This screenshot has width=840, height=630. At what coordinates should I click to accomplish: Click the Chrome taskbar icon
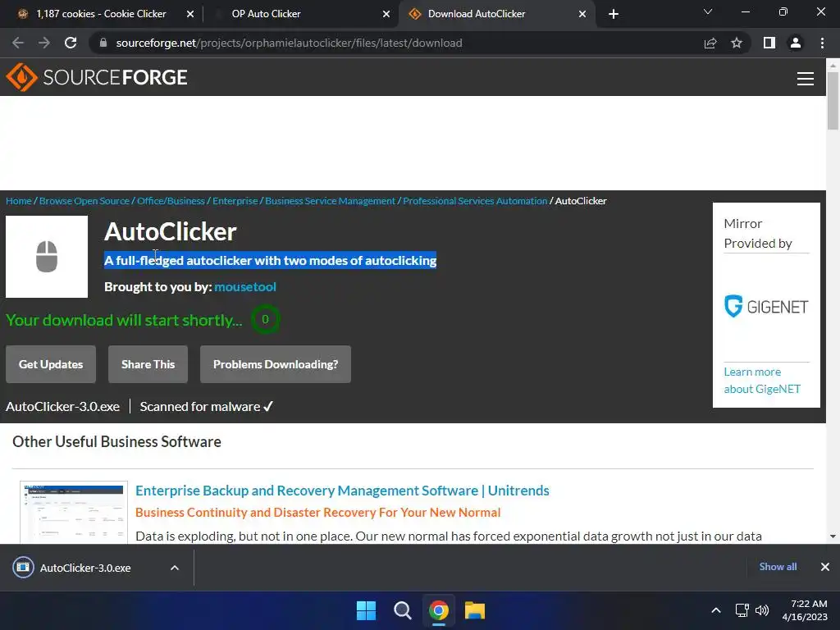(439, 610)
